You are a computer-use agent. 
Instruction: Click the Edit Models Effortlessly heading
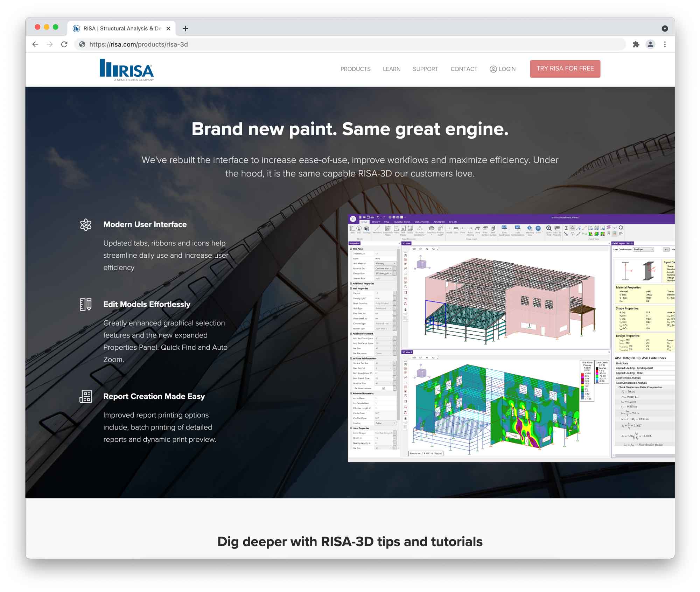pos(147,304)
